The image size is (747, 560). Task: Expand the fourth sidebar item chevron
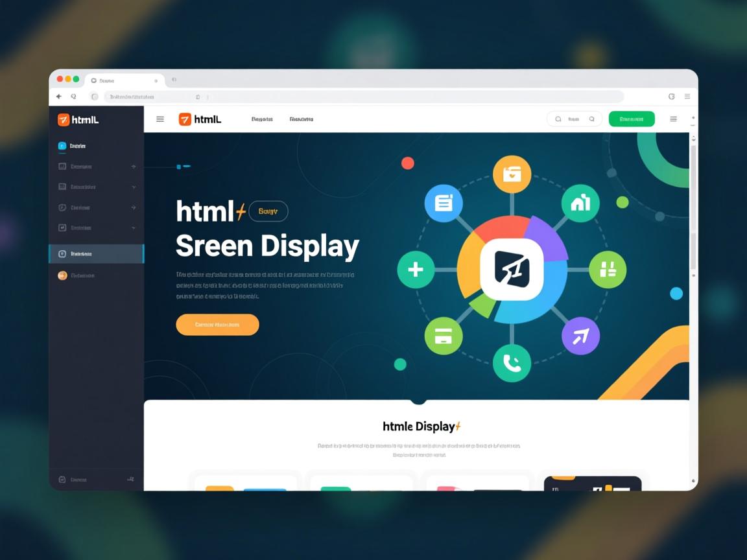point(134,228)
